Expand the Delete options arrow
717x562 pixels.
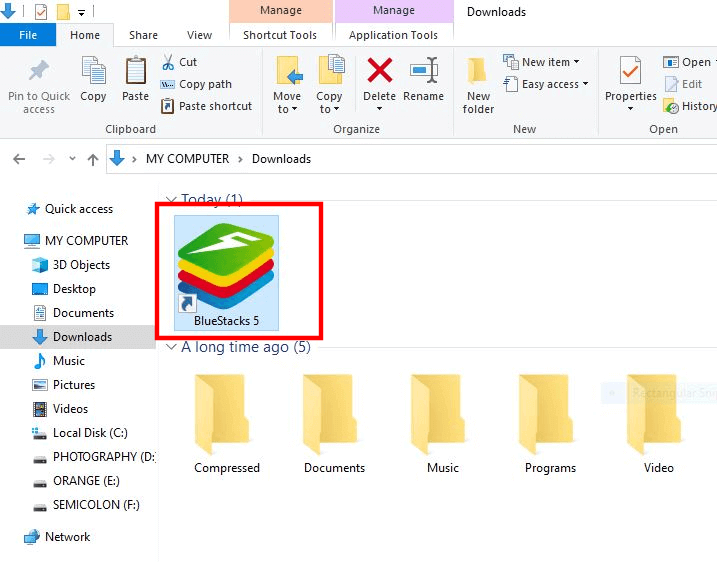pyautogui.click(x=380, y=109)
